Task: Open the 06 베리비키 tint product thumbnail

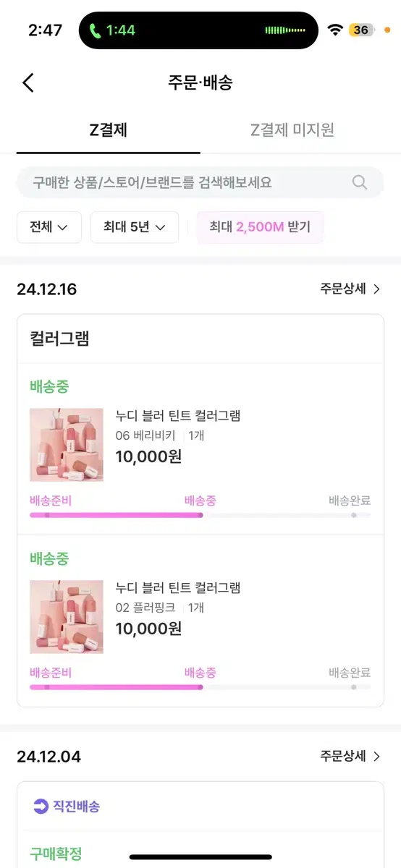Action: click(67, 445)
